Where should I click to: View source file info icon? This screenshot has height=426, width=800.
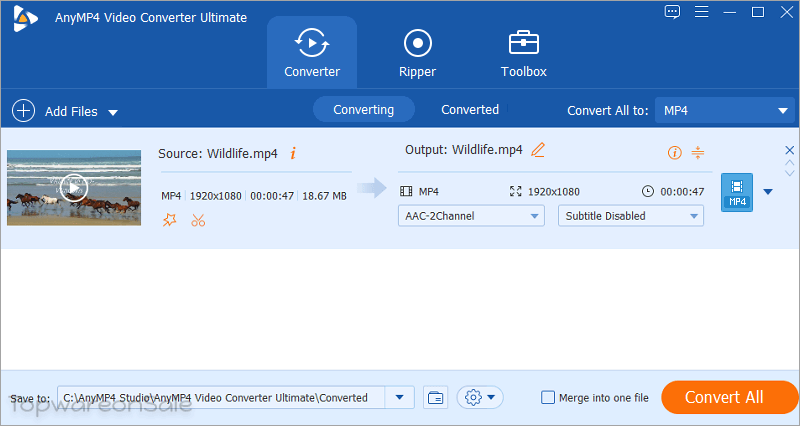[293, 153]
